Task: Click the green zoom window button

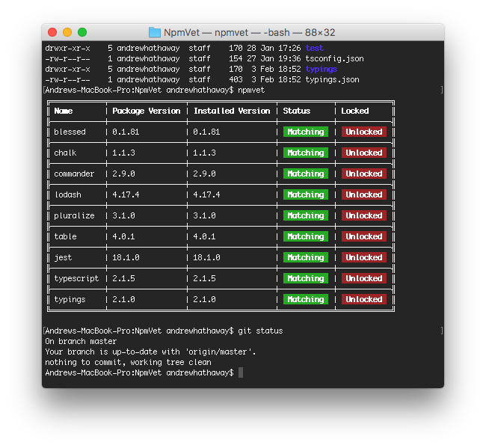Action: (82, 32)
